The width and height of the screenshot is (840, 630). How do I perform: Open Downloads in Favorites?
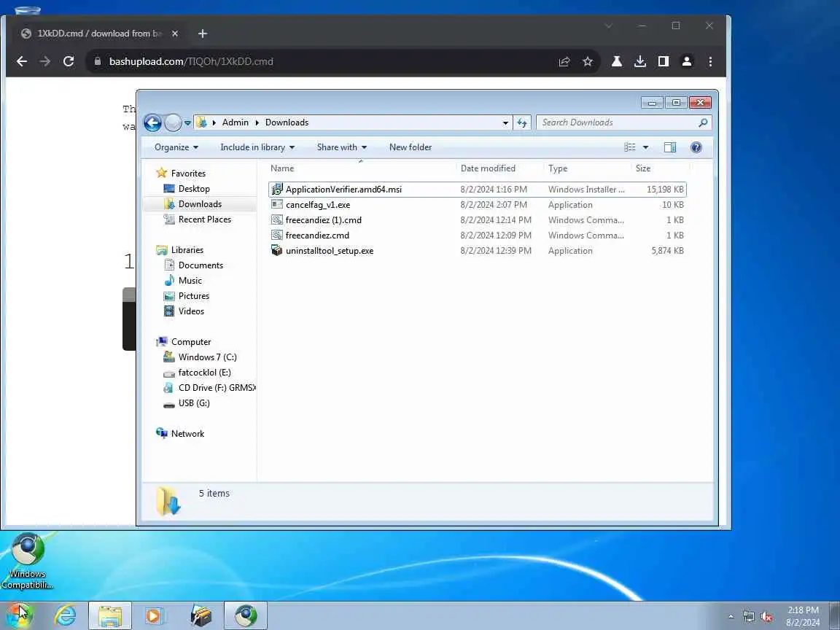click(x=200, y=204)
